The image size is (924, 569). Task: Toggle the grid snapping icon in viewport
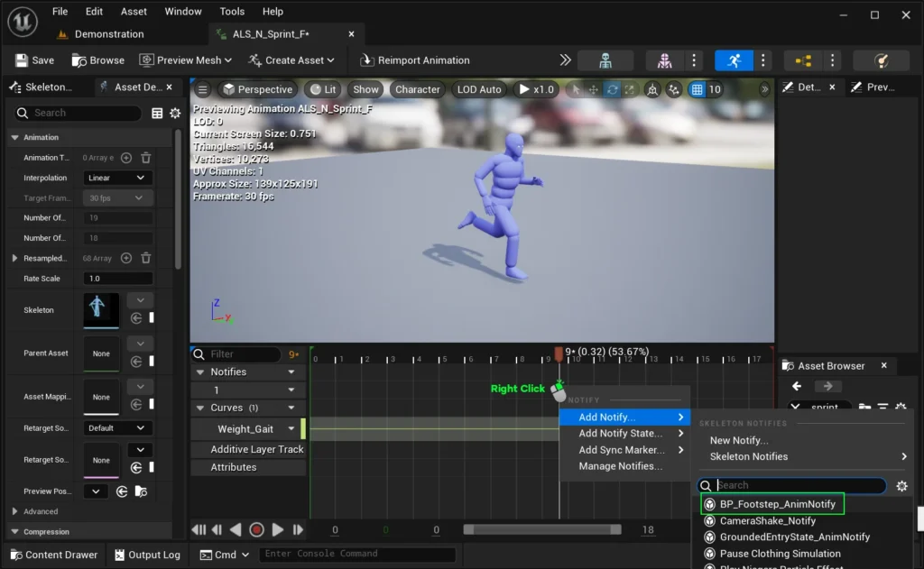(x=697, y=89)
